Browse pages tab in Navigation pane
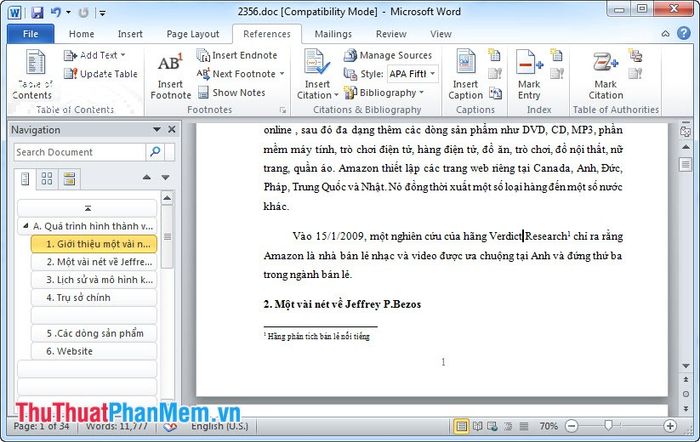 (47, 179)
